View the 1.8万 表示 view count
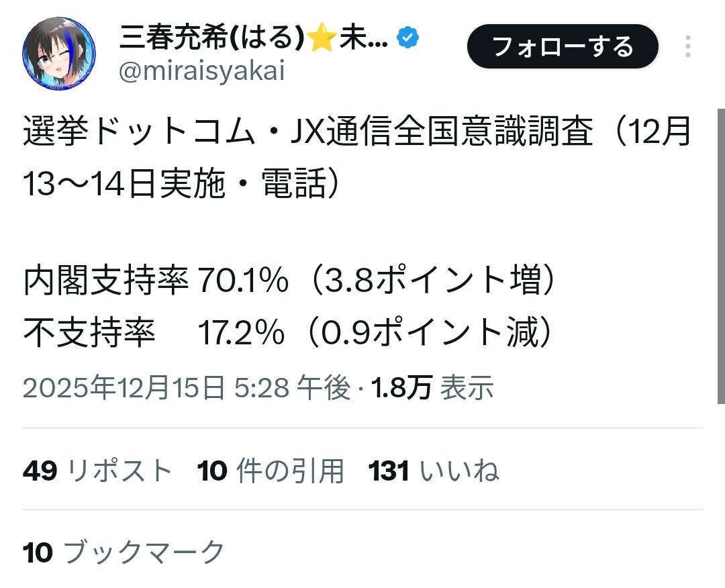The image size is (725, 588). point(433,388)
